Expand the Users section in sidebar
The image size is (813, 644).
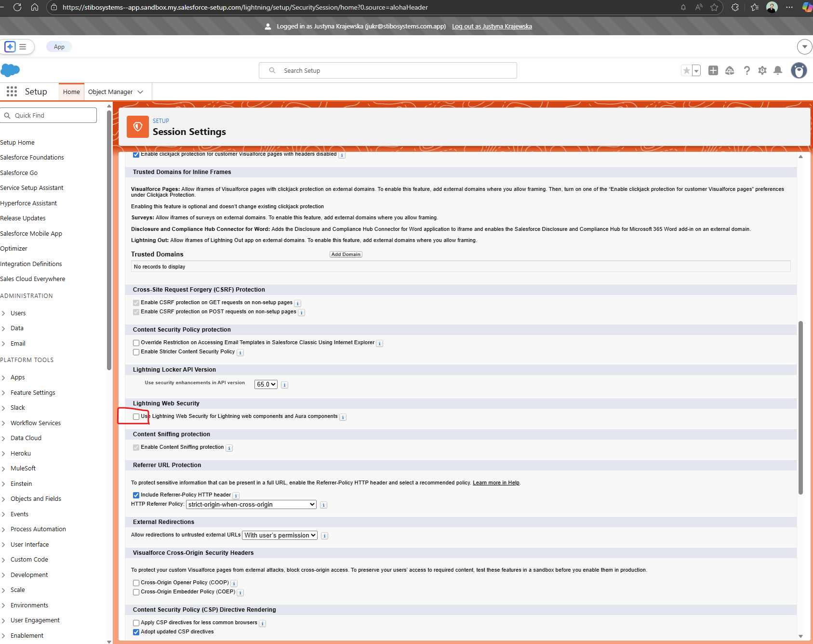(x=3, y=313)
